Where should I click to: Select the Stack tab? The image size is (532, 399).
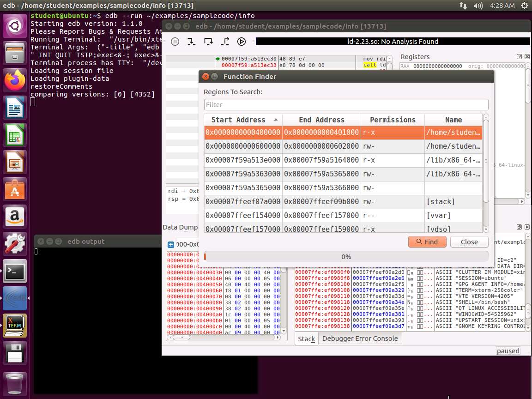coord(306,339)
